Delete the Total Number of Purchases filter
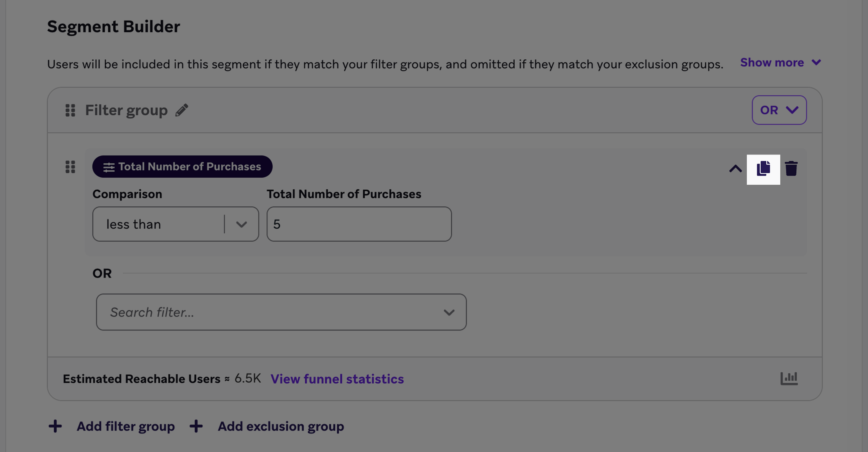Screen dimensions: 868x452 point(791,168)
